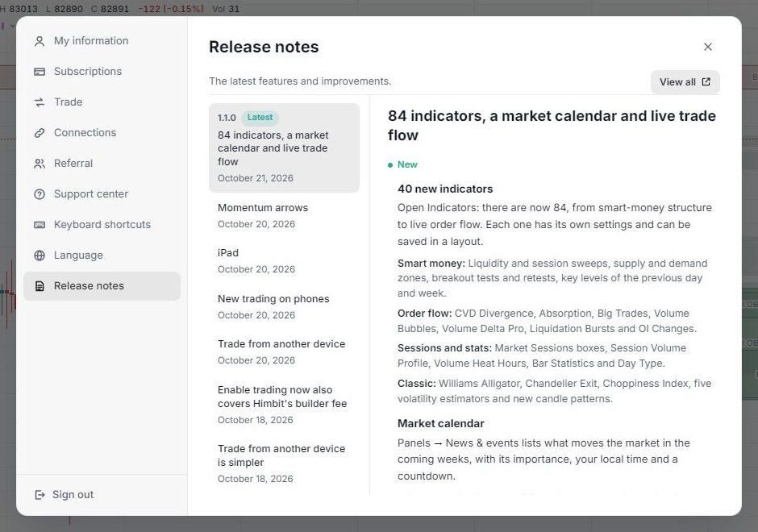This screenshot has height=532, width=758.
Task: Click the Connections link icon
Action: [x=40, y=133]
